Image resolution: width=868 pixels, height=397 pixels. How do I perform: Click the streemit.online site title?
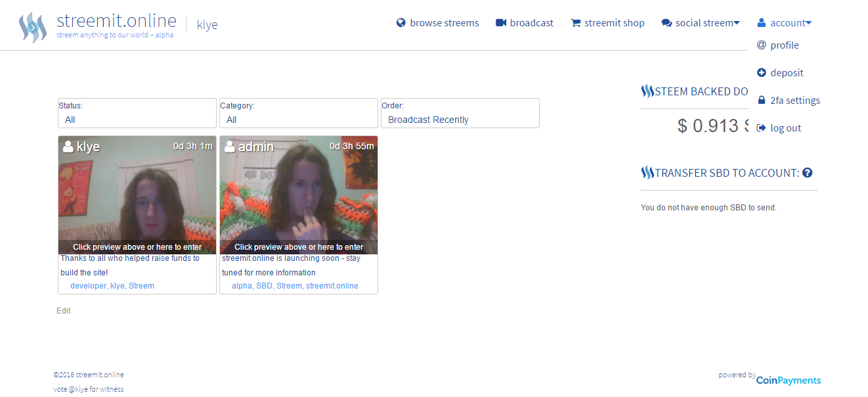pos(116,20)
